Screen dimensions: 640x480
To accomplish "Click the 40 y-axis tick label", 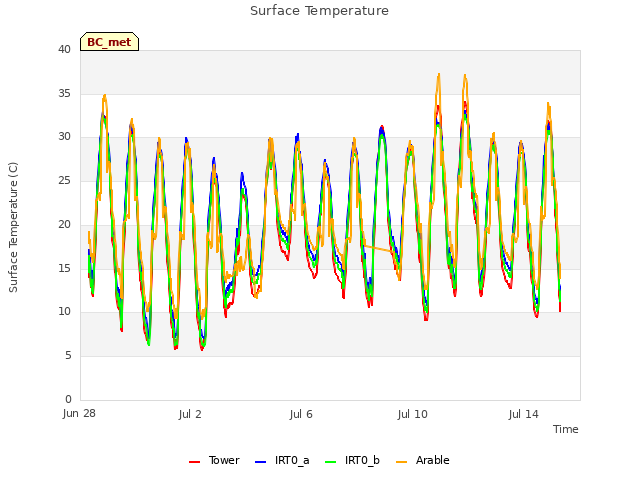I will [x=64, y=49].
